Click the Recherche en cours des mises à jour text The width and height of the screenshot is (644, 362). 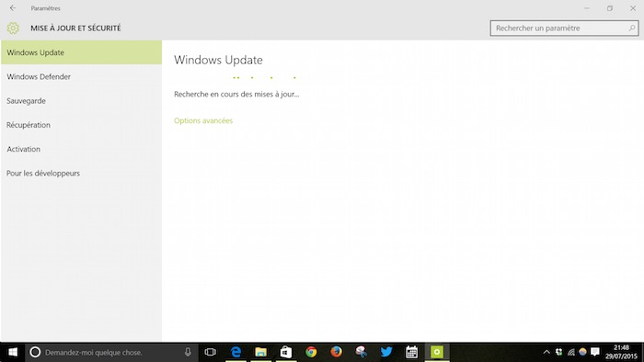[x=236, y=95]
